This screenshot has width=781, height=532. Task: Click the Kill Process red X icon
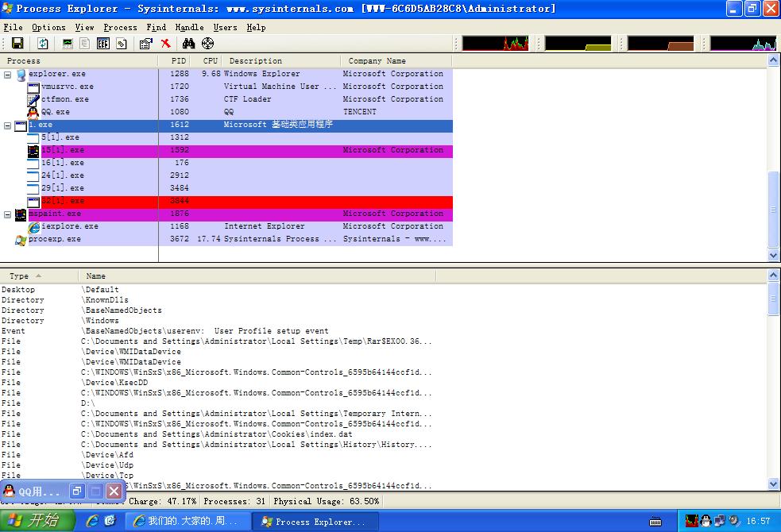165,44
